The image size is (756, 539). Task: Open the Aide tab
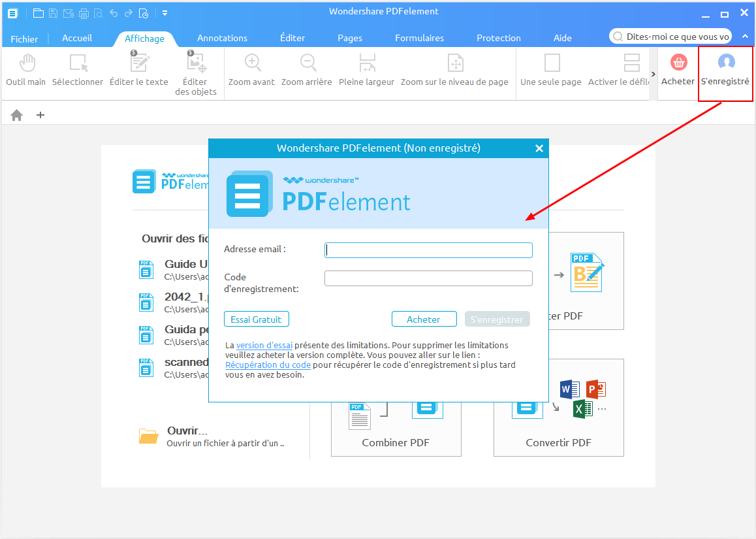tap(563, 38)
